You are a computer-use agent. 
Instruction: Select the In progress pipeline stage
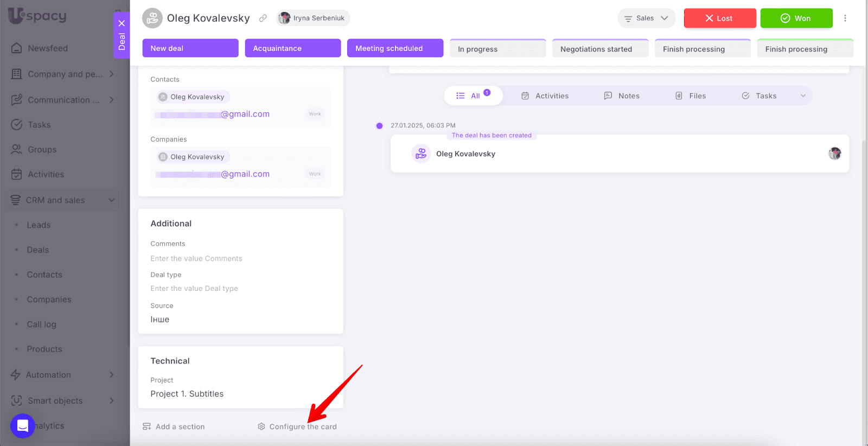497,49
